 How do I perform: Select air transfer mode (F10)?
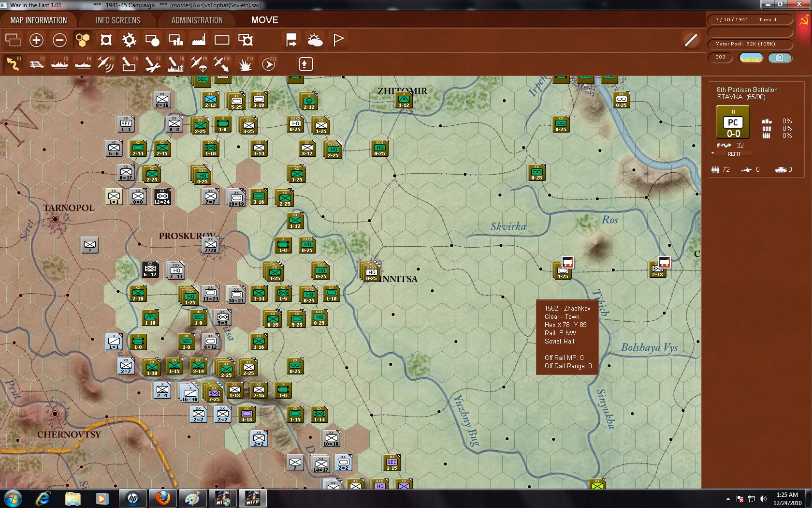click(x=222, y=64)
